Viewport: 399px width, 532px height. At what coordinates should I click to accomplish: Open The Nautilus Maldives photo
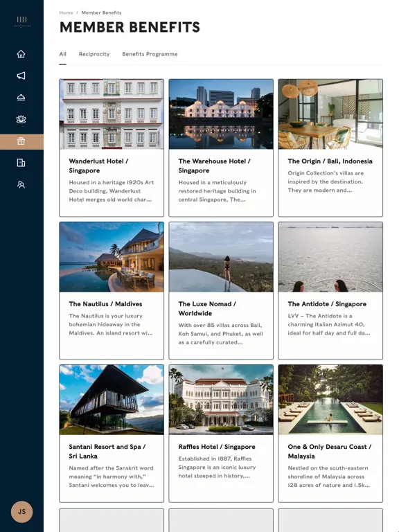pos(112,257)
